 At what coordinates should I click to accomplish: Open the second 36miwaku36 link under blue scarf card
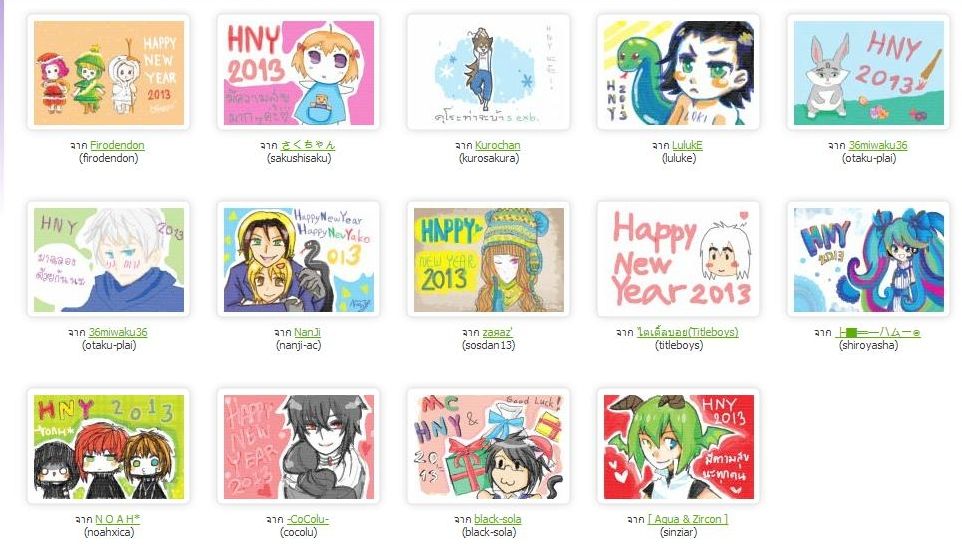coord(118,332)
